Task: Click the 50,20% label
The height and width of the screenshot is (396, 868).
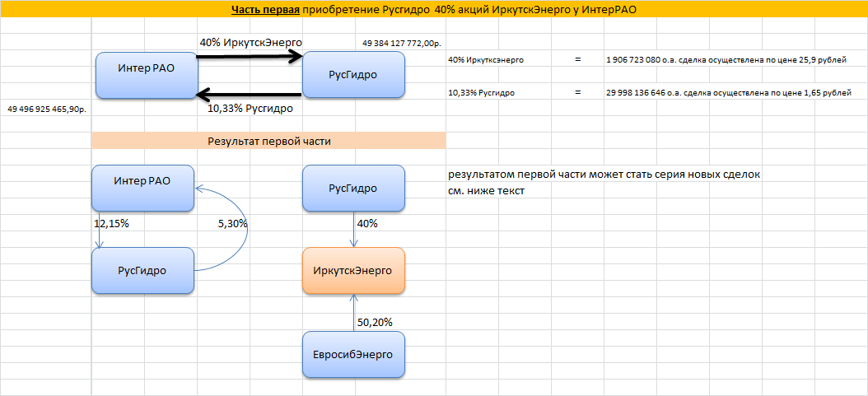Action: point(375,322)
